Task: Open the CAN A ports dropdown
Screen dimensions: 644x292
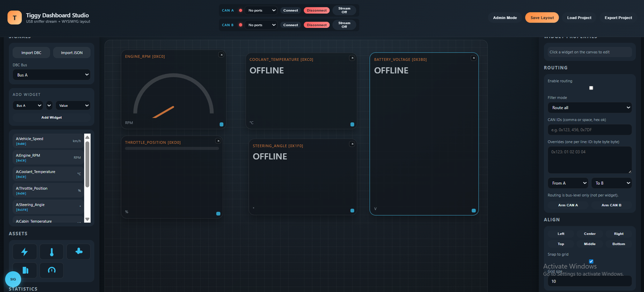Action: point(261,10)
